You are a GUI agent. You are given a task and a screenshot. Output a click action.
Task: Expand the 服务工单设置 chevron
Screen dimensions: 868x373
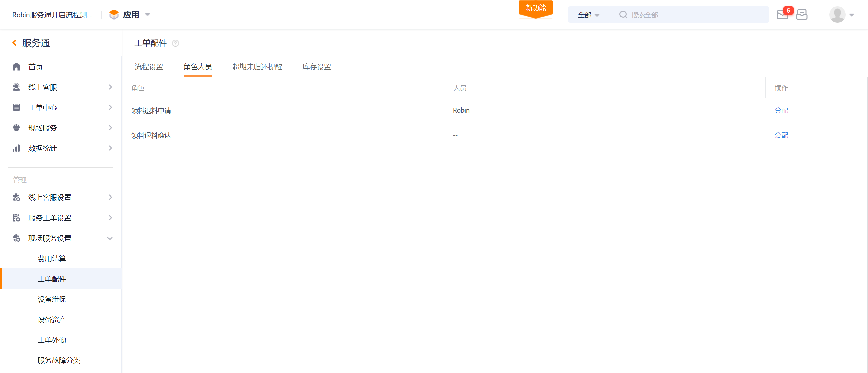[x=110, y=218]
